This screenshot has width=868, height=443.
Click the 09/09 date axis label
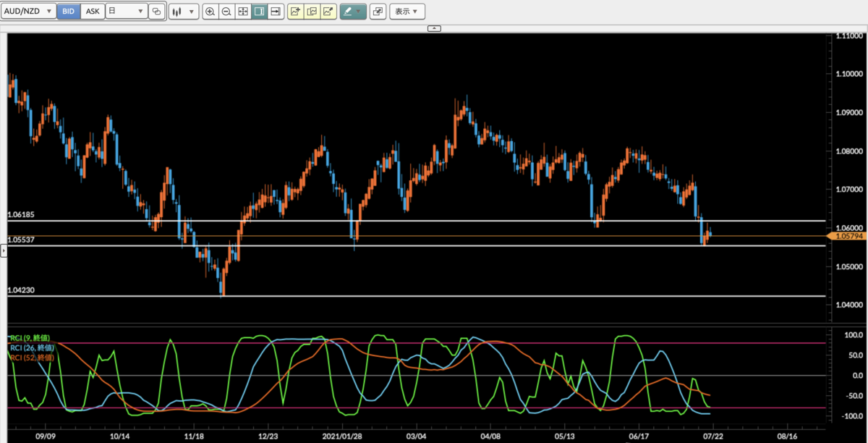45,437
